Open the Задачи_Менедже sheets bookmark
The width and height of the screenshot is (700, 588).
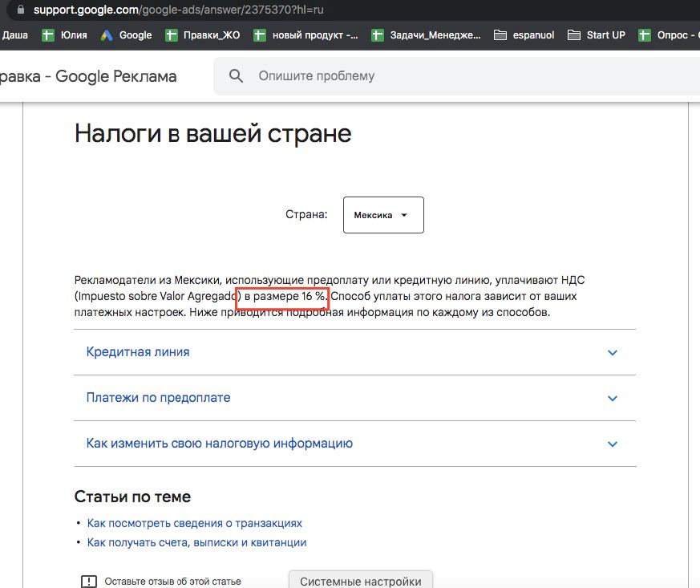point(426,35)
